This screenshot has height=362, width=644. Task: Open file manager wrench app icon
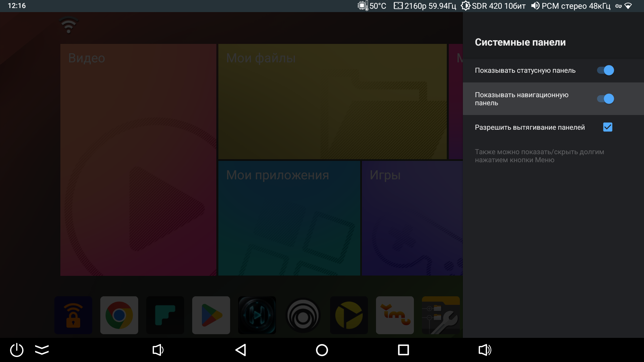click(x=441, y=315)
